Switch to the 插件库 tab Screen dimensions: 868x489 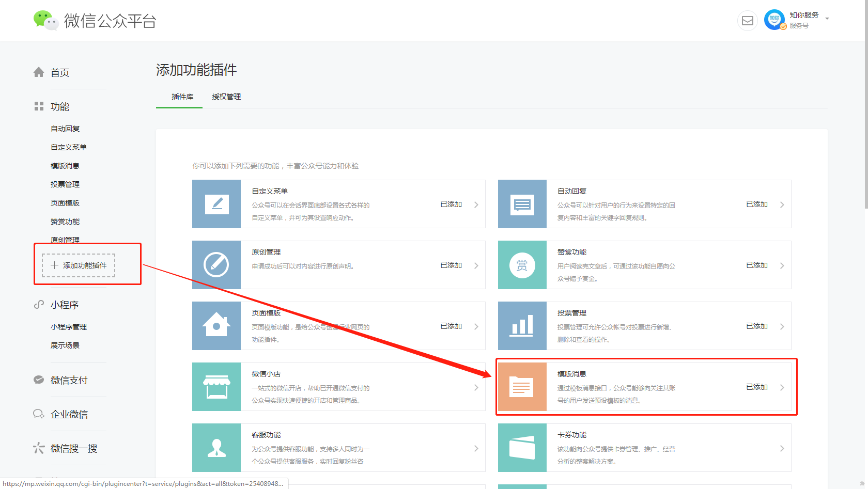click(x=182, y=97)
